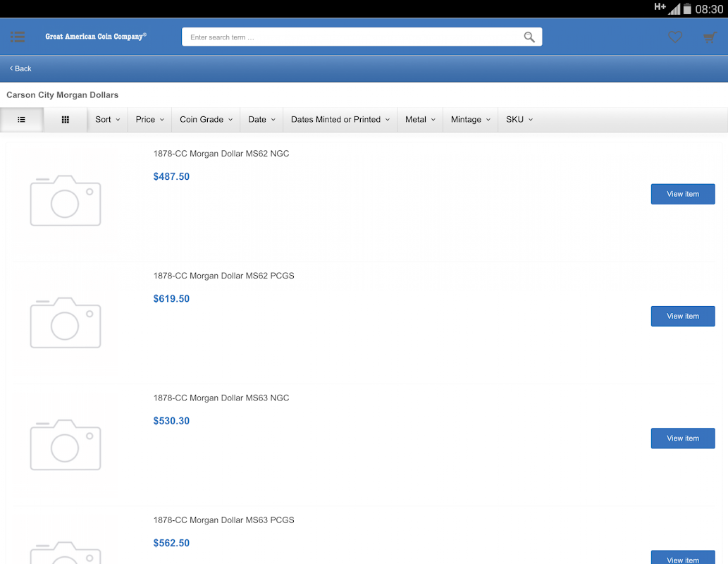The width and height of the screenshot is (728, 564).
Task: Switch to list view layout
Action: 21,119
